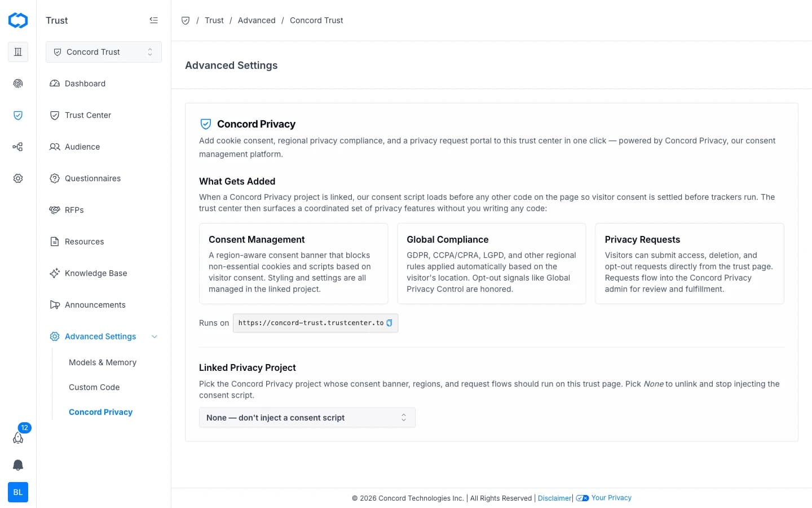This screenshot has width=812, height=508.
Task: Open the Linked Privacy Project dropdown
Action: click(307, 418)
